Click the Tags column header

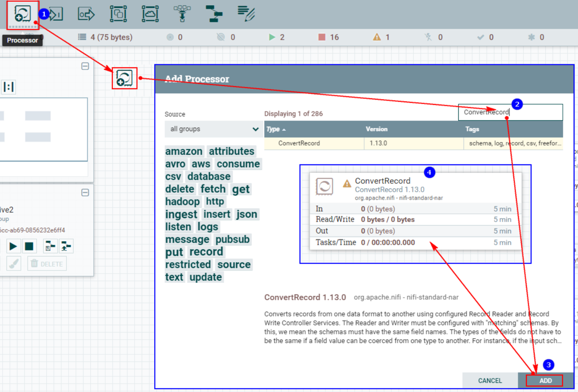click(x=513, y=129)
